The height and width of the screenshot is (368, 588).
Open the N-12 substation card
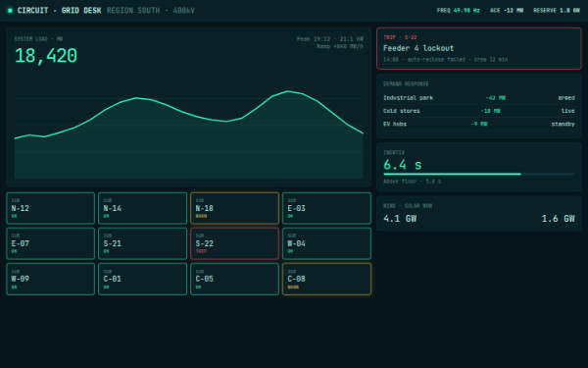point(51,208)
